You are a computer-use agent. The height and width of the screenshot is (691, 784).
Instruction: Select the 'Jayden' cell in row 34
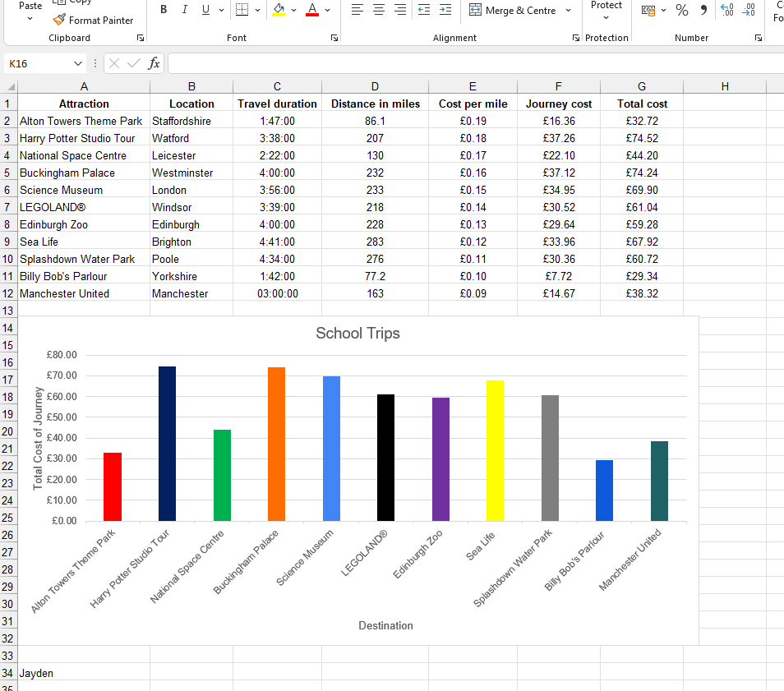click(x=84, y=674)
